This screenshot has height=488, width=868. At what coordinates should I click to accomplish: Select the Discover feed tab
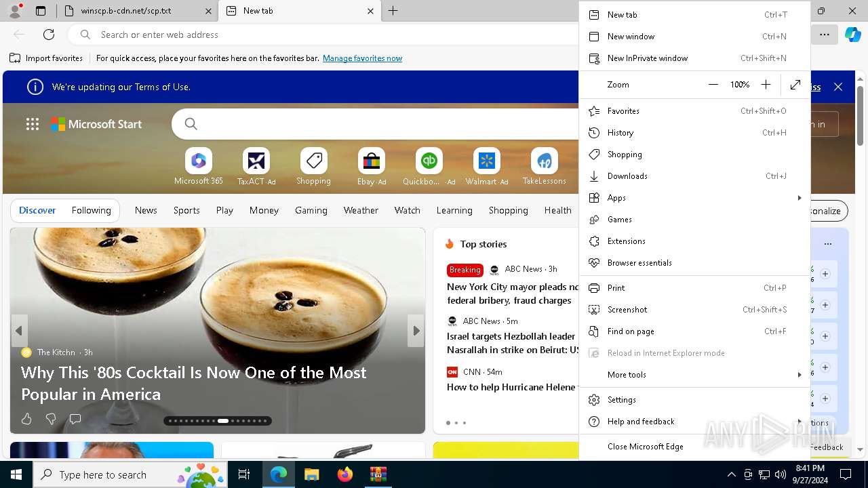click(x=37, y=211)
